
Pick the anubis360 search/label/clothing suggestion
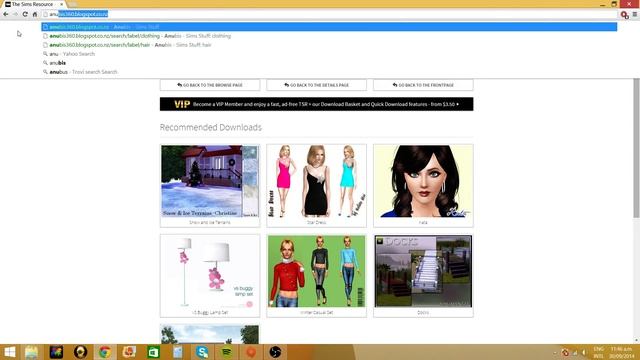(x=329, y=36)
